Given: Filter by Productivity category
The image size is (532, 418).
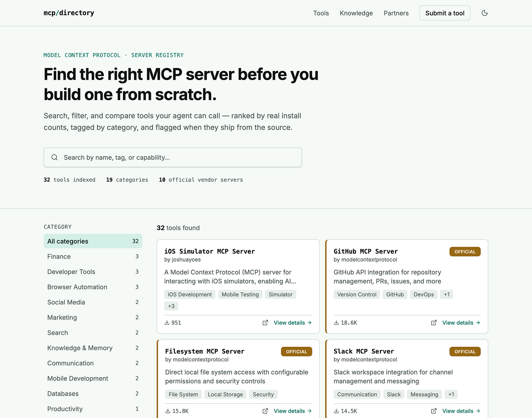Looking at the screenshot, I should [93, 409].
